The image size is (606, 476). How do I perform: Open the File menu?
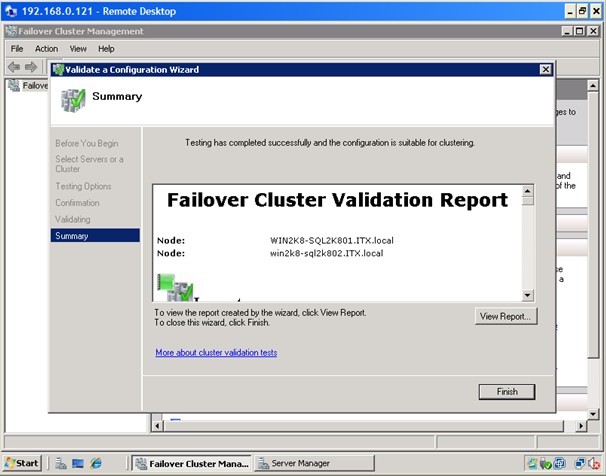point(17,49)
